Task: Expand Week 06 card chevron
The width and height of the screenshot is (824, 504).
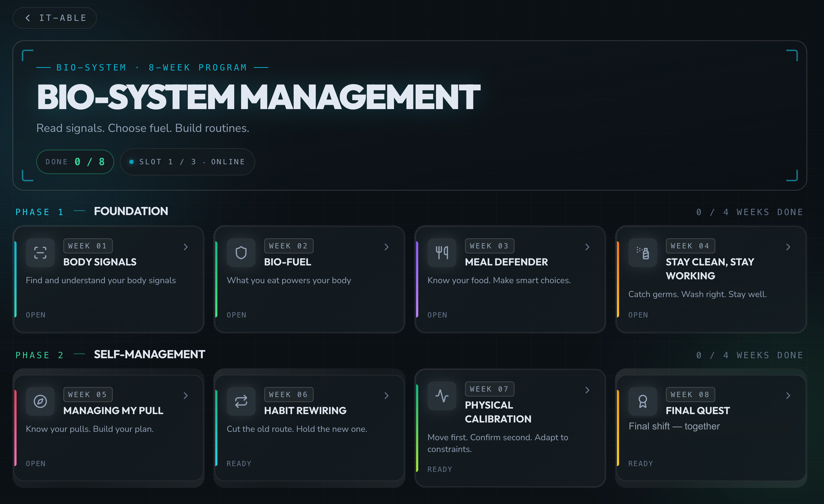Action: pyautogui.click(x=386, y=396)
